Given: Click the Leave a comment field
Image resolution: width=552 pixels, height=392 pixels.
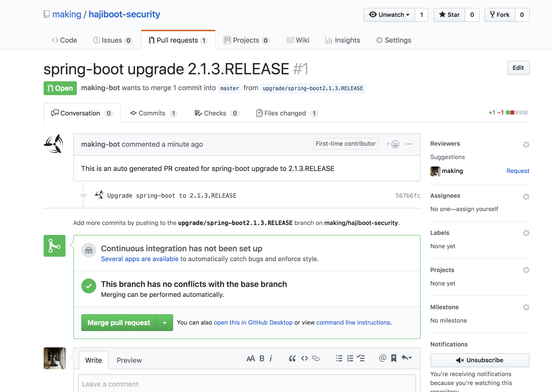Looking at the screenshot, I should [x=247, y=384].
